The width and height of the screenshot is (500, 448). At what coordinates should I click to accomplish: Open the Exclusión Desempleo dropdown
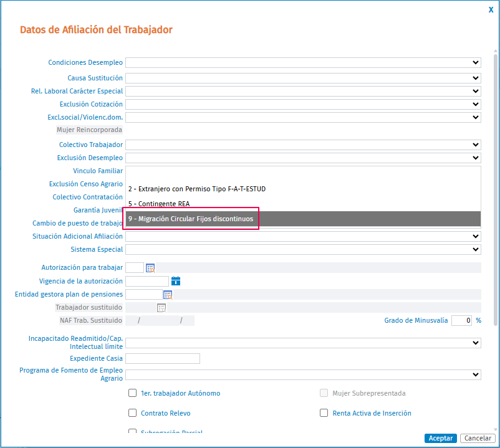coord(303,158)
